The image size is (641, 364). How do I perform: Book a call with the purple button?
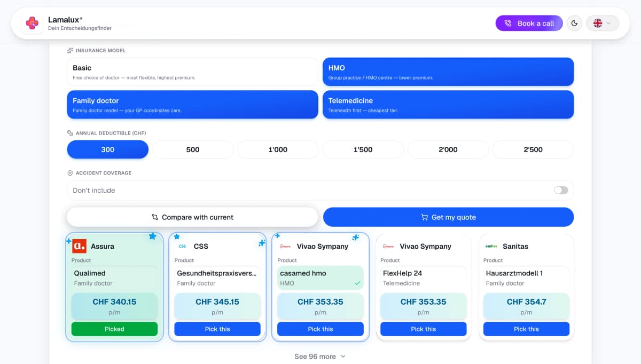coord(529,23)
